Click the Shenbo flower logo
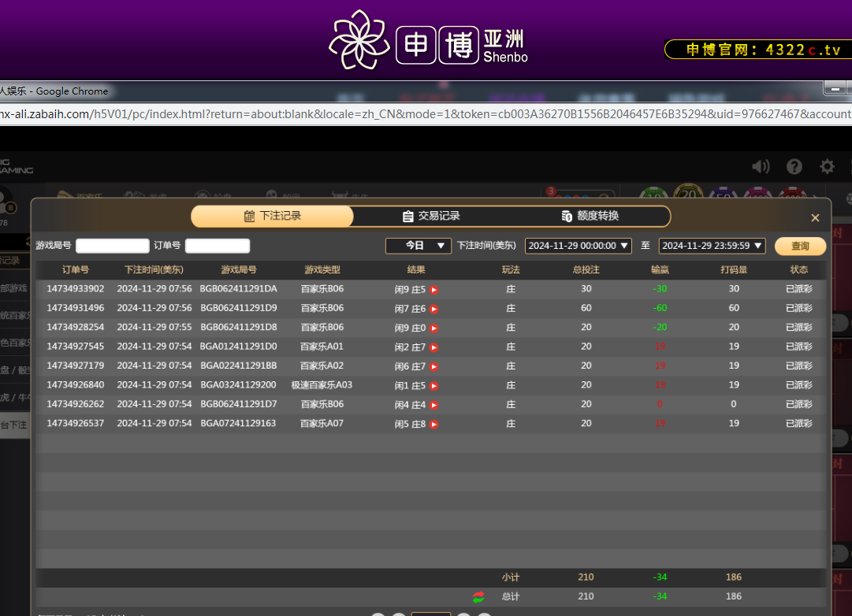The image size is (852, 616). pos(359,39)
